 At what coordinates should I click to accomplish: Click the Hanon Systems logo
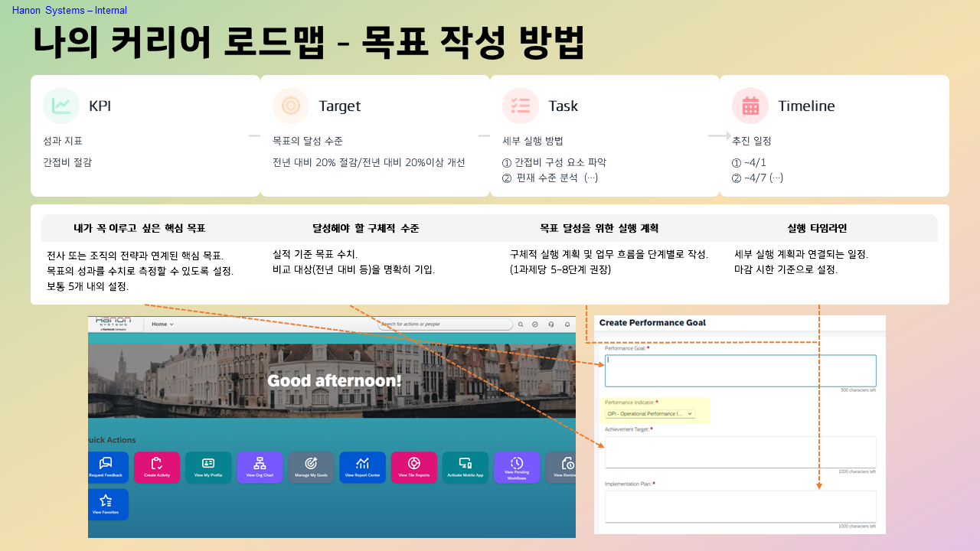click(113, 324)
